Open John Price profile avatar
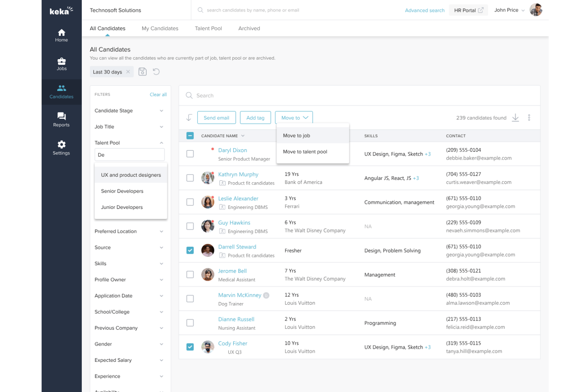Viewport: 588px width, 392px height. [536, 10]
